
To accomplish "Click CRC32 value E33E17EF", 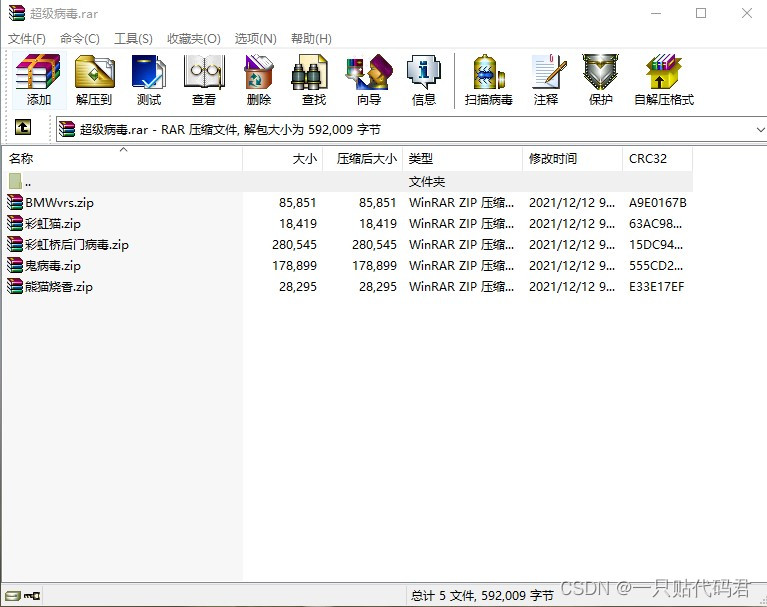I will click(x=656, y=287).
